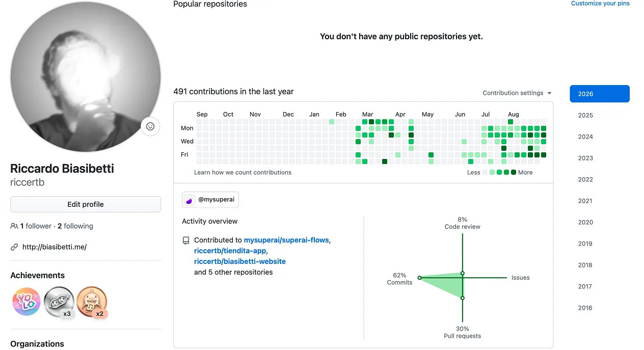The width and height of the screenshot is (644, 350).
Task: Click the 'and 5 other repositories' text
Action: 233,272
